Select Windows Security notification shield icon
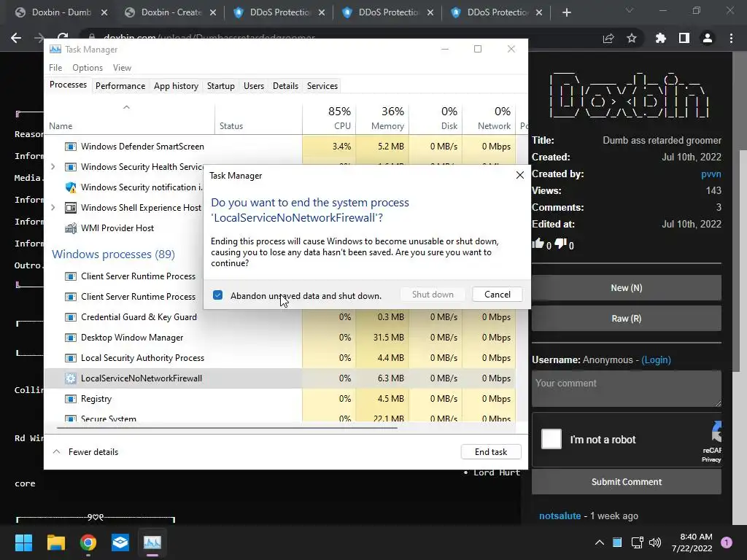Screen dimensions: 747x560 (71, 187)
